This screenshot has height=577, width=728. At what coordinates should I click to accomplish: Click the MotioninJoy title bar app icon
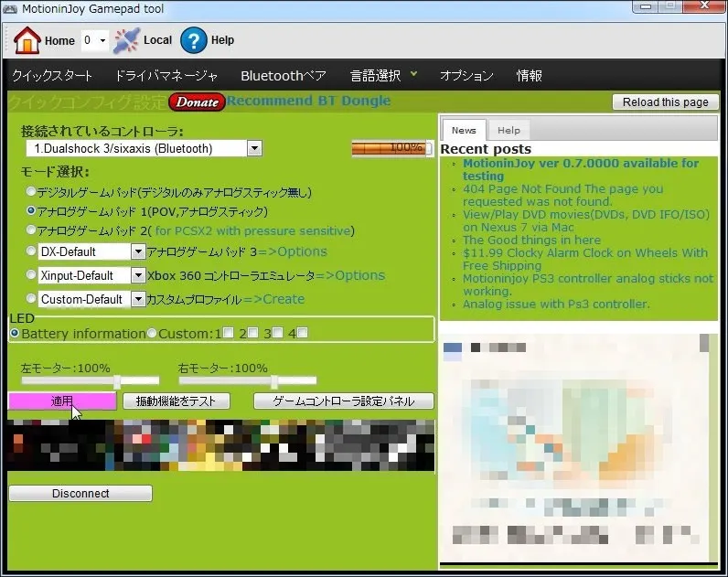point(10,9)
